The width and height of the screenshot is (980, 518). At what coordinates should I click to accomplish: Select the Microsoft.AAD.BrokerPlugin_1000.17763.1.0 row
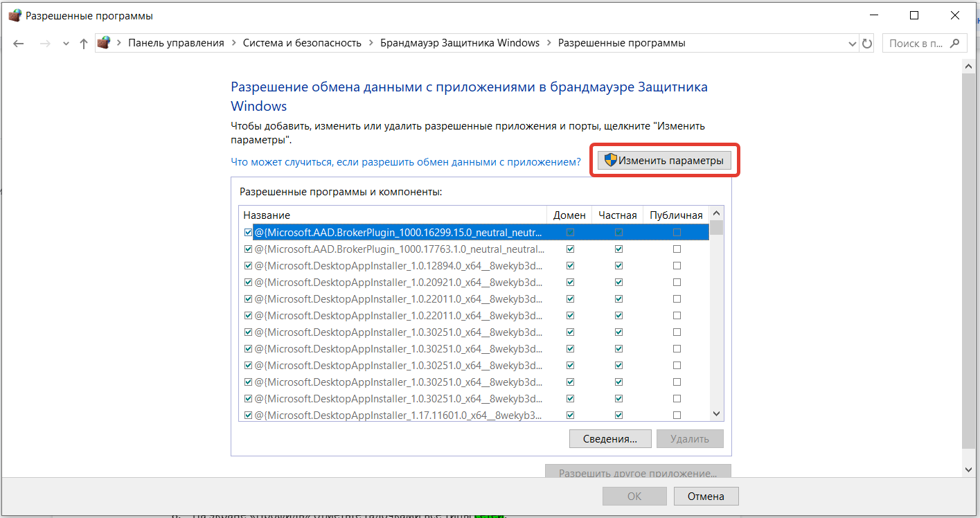(474, 249)
